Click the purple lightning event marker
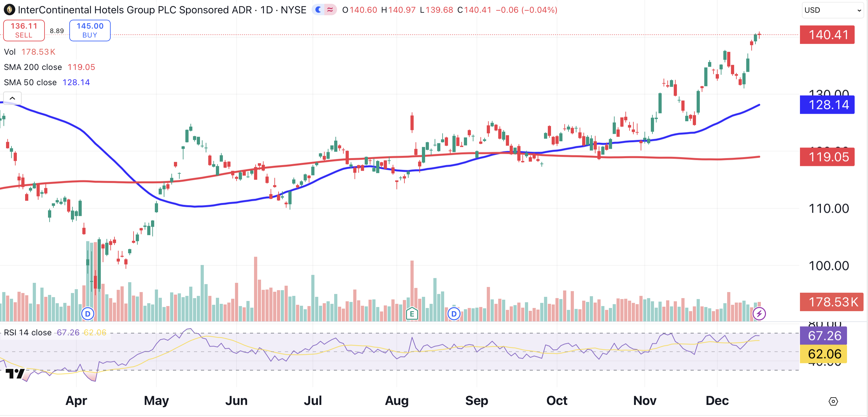Screen dimensions: 868x417 [x=759, y=314]
